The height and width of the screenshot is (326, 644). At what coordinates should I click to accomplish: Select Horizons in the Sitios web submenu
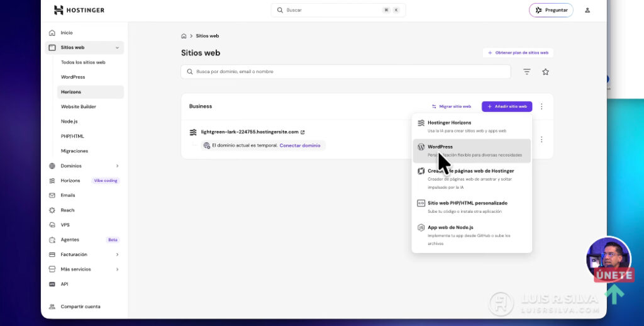[91, 92]
